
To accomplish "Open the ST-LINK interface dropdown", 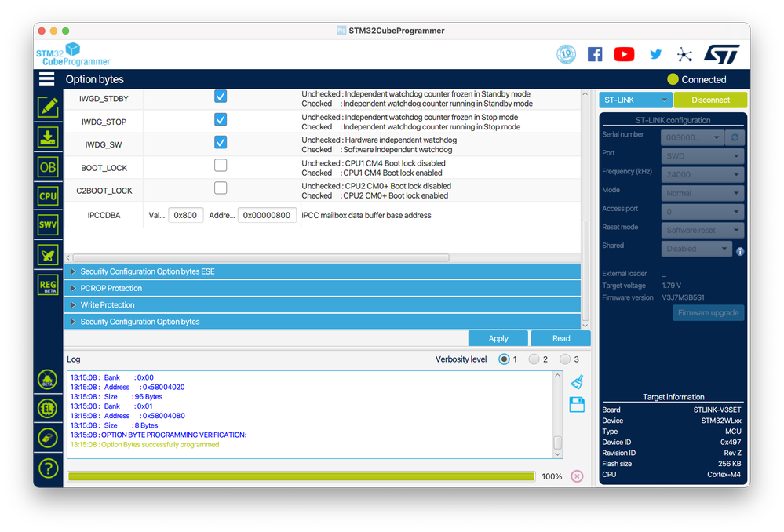I will click(636, 100).
